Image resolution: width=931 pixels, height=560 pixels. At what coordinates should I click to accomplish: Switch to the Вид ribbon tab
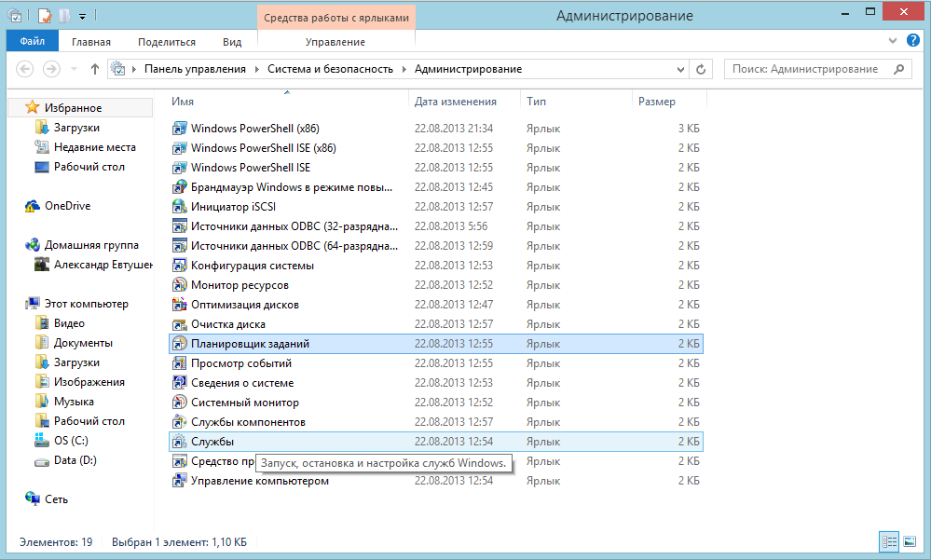point(232,42)
